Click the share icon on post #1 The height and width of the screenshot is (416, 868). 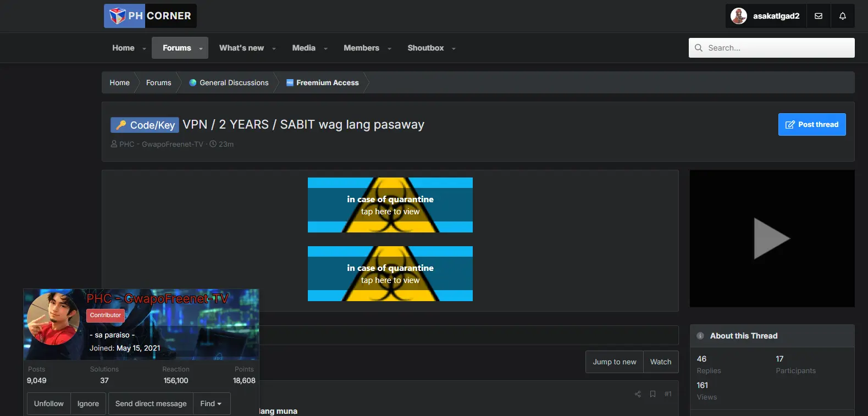[638, 394]
